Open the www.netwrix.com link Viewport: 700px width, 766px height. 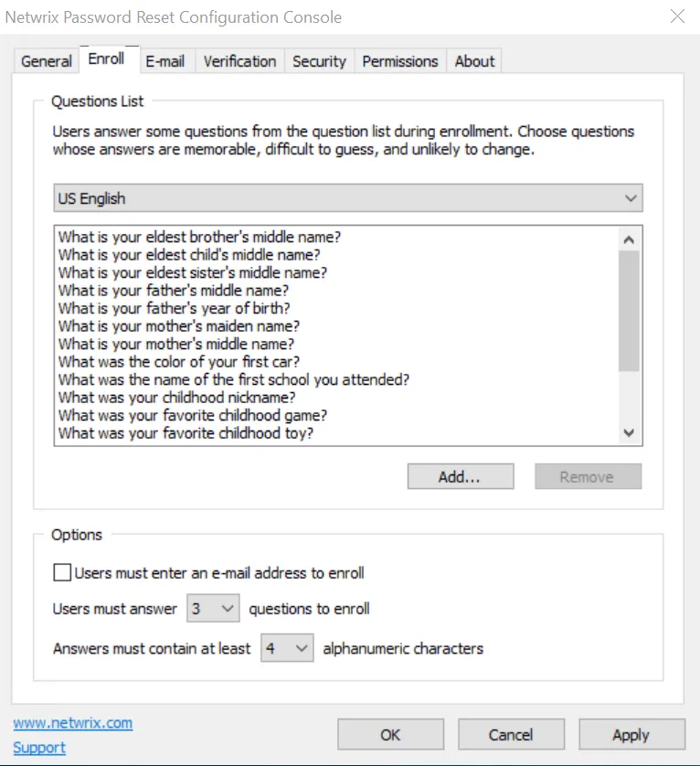pyautogui.click(x=73, y=723)
